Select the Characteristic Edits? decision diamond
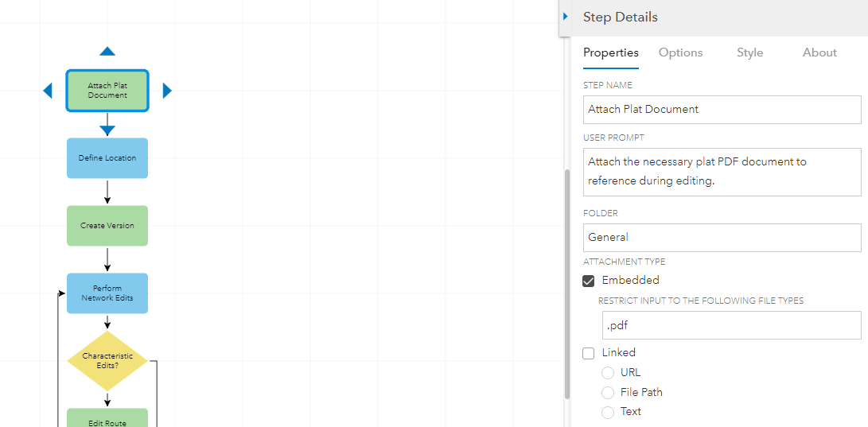Screen dimensions: 868x427 (107, 361)
